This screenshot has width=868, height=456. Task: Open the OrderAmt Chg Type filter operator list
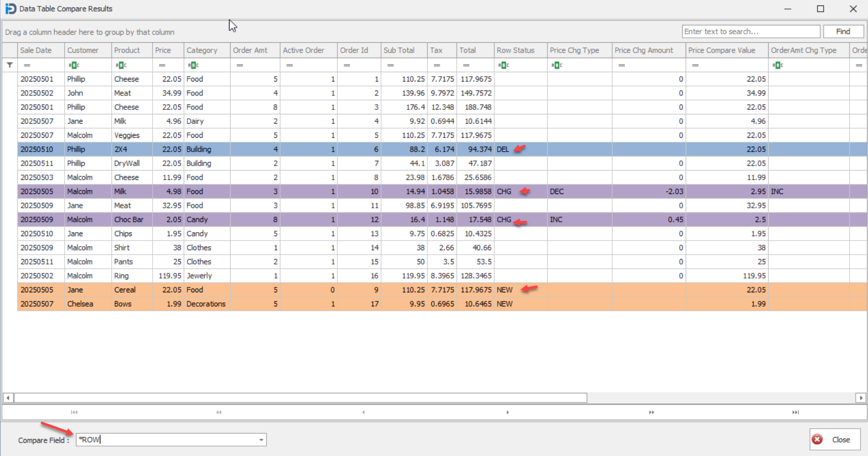(x=778, y=65)
